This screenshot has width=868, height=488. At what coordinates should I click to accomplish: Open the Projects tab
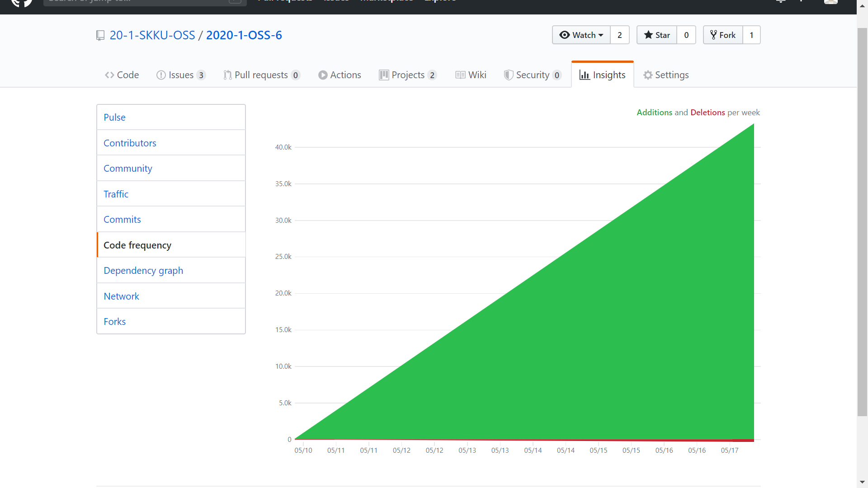[408, 75]
